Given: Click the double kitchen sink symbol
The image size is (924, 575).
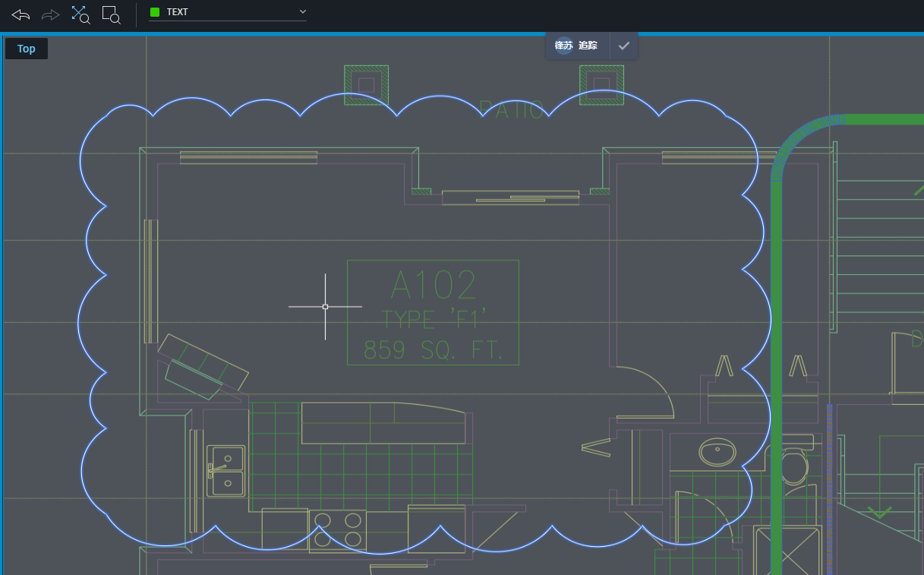Looking at the screenshot, I should (x=226, y=472).
